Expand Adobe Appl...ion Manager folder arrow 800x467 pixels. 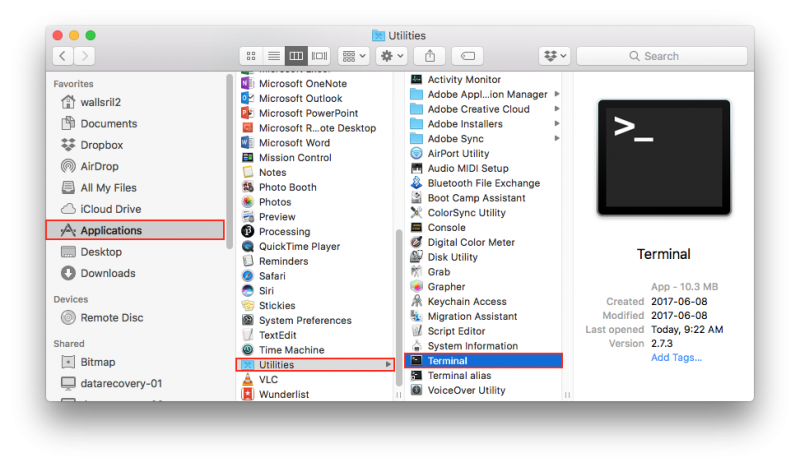(x=557, y=94)
